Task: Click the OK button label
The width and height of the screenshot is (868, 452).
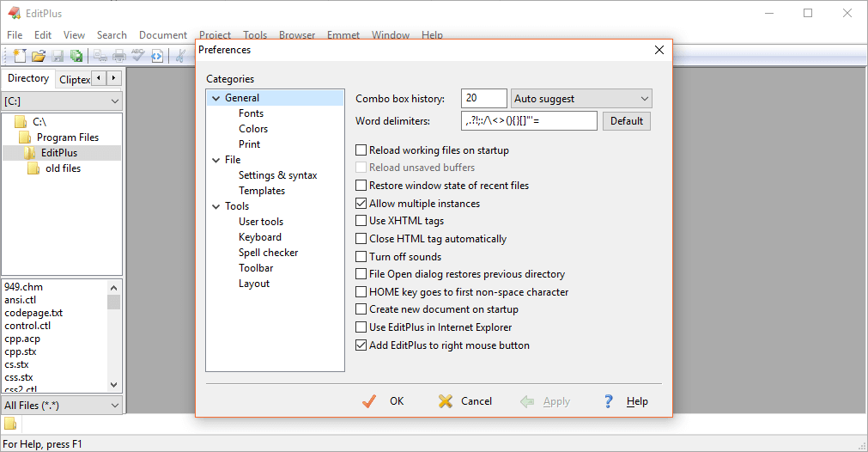Action: coord(397,401)
